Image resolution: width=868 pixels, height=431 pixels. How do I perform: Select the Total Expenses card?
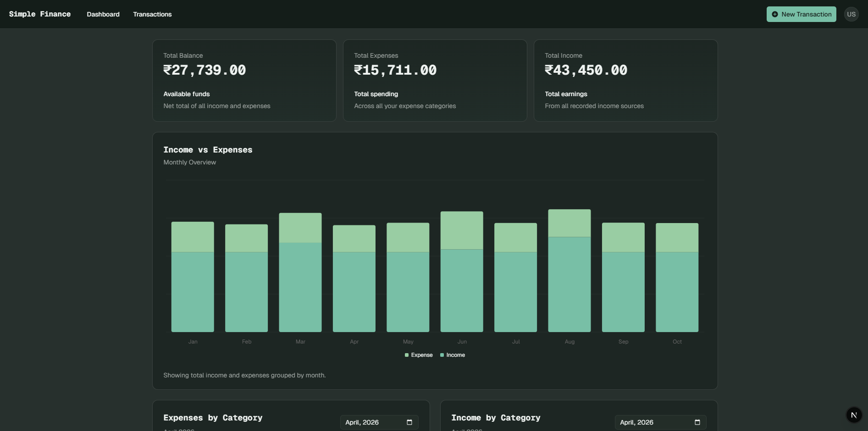(x=435, y=81)
